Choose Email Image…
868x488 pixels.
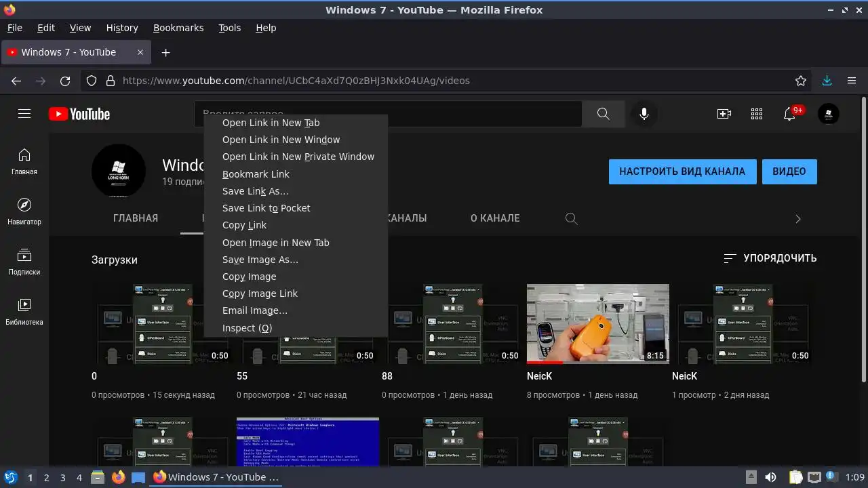click(296, 310)
